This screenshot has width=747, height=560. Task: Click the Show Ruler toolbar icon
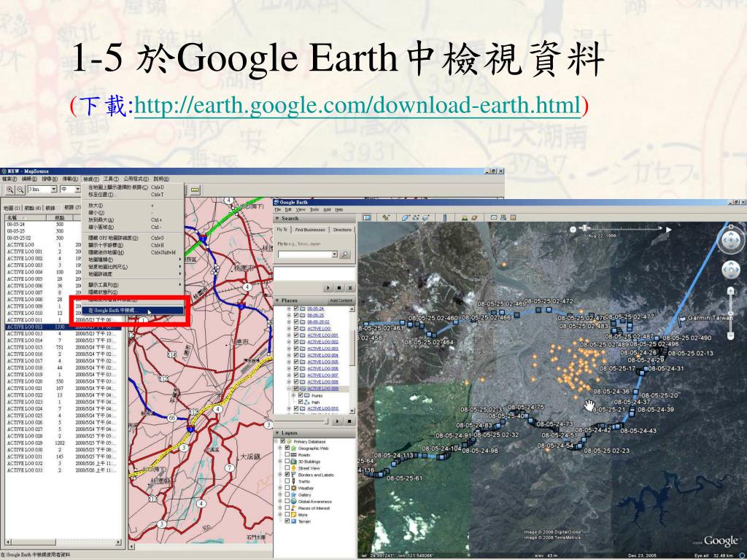pos(445,217)
